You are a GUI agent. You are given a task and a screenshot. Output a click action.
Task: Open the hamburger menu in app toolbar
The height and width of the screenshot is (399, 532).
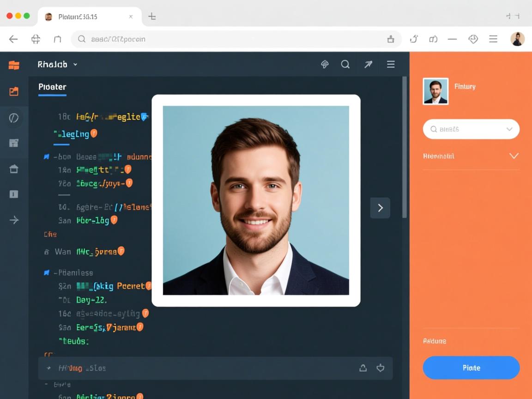click(391, 65)
